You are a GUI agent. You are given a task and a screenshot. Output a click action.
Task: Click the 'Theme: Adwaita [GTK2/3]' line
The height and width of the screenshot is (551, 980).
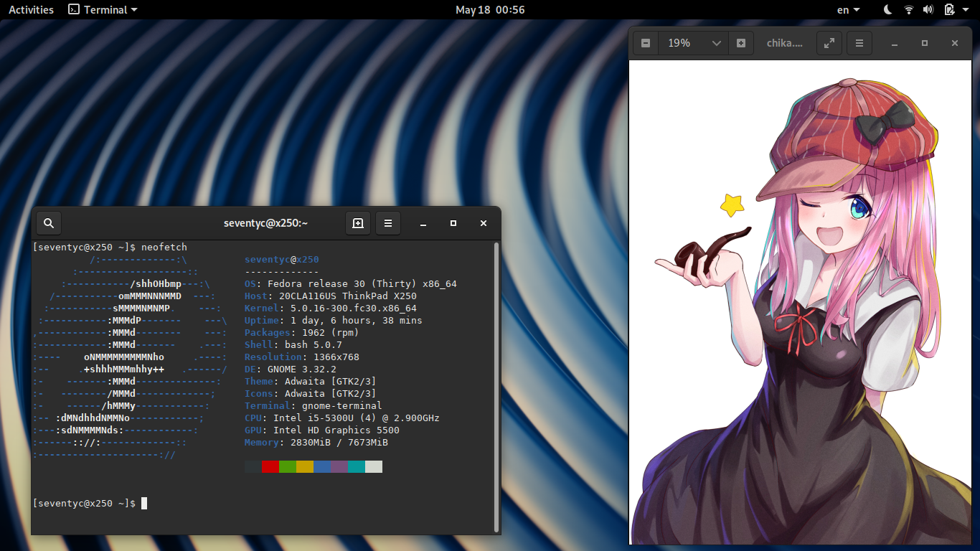pos(311,382)
